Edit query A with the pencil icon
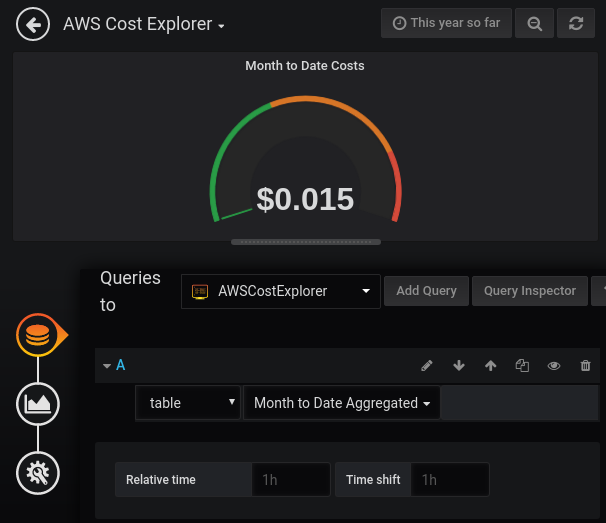 click(427, 366)
